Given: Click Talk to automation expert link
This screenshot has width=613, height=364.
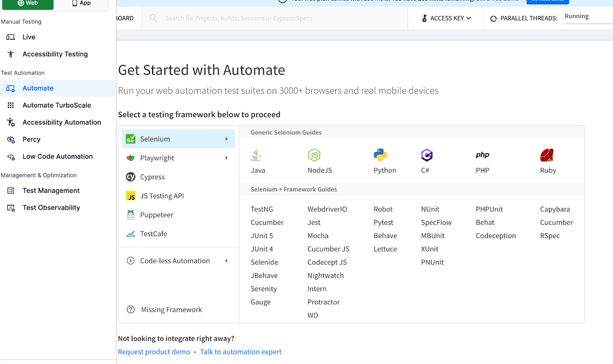Looking at the screenshot, I should (x=241, y=352).
